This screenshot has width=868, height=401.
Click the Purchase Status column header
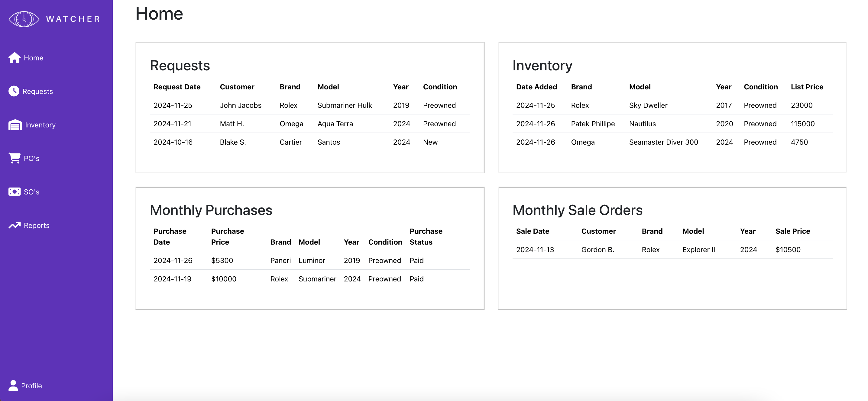tap(426, 237)
